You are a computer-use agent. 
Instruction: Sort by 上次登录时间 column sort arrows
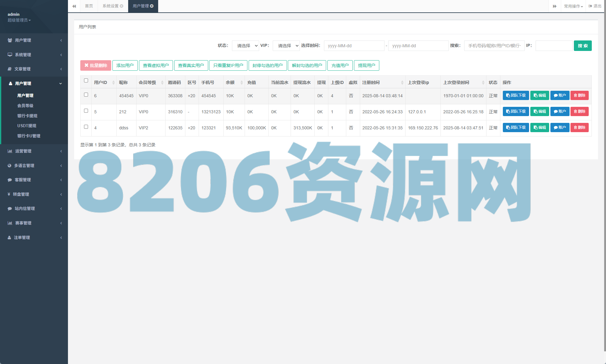(x=483, y=82)
